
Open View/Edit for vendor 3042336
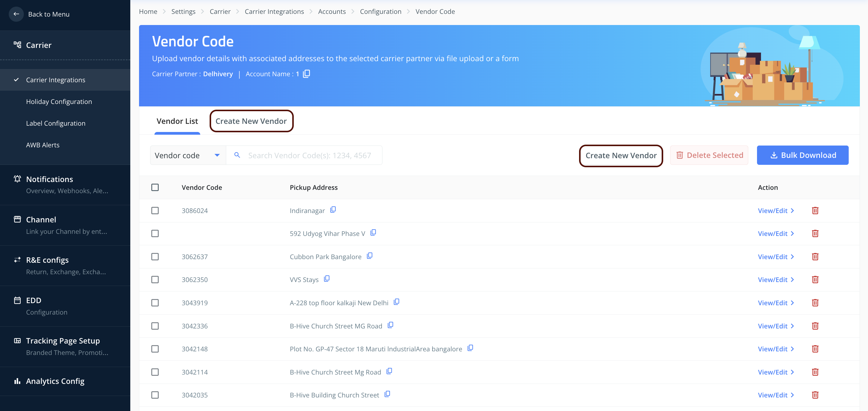point(775,326)
